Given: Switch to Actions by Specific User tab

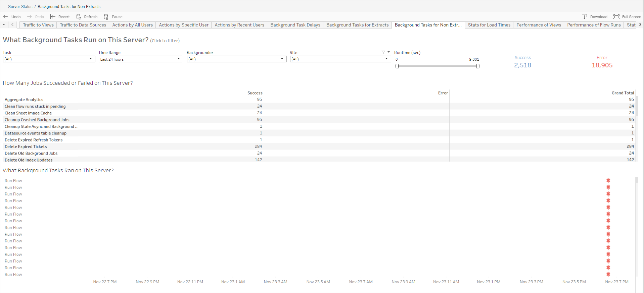Looking at the screenshot, I should 184,25.
